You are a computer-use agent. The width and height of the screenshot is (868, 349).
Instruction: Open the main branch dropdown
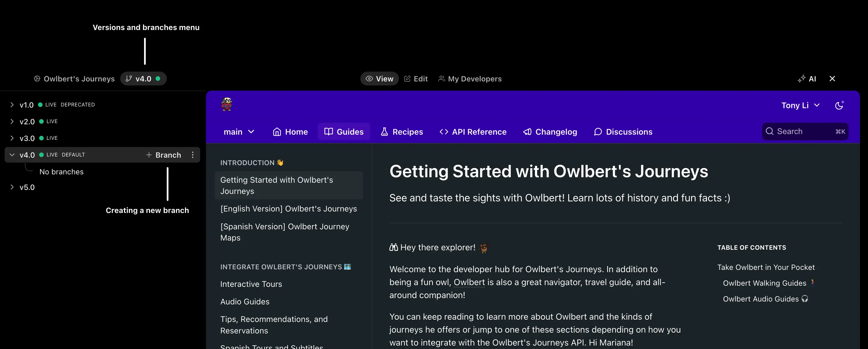pos(238,132)
